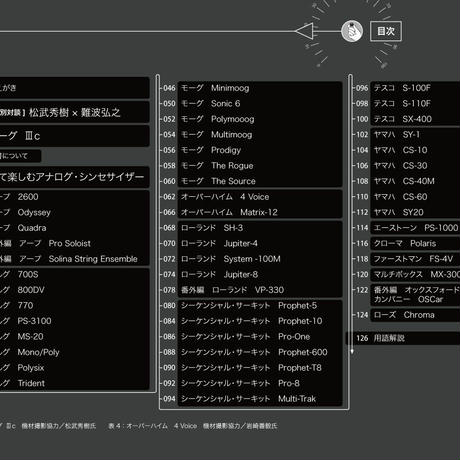The image size is (460, 460).
Task: Open the 126 用語解説 section
Action: 403,338
